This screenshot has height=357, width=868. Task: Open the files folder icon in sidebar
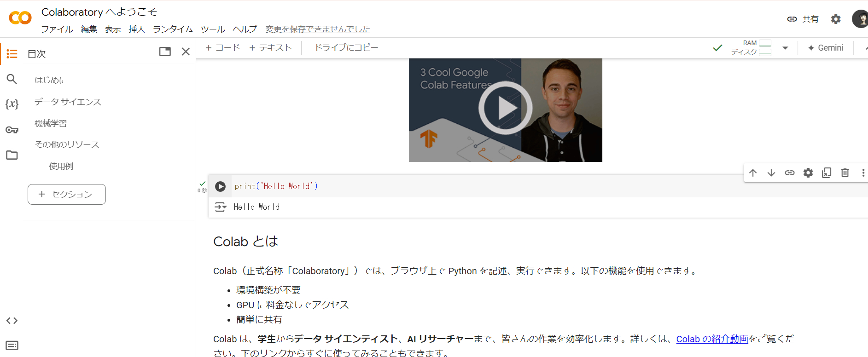[12, 155]
